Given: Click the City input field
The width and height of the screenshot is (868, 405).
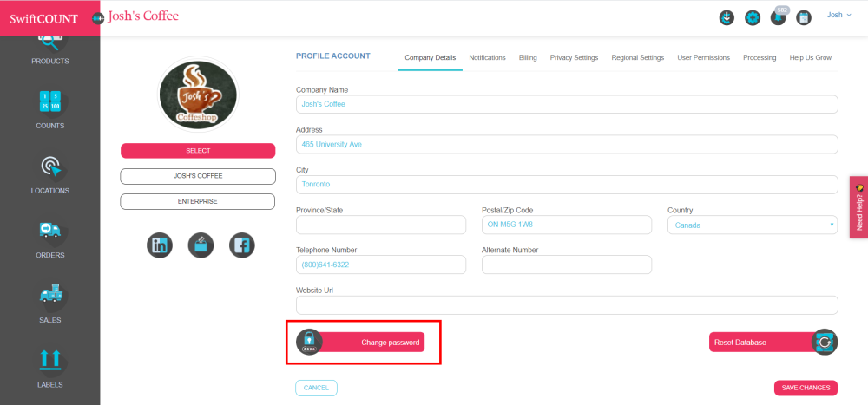Looking at the screenshot, I should click(567, 185).
